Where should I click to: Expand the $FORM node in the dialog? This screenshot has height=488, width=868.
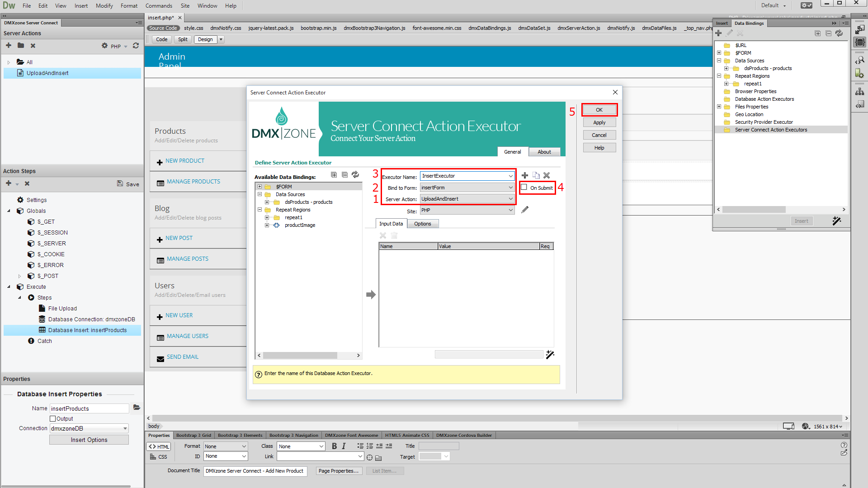point(260,187)
